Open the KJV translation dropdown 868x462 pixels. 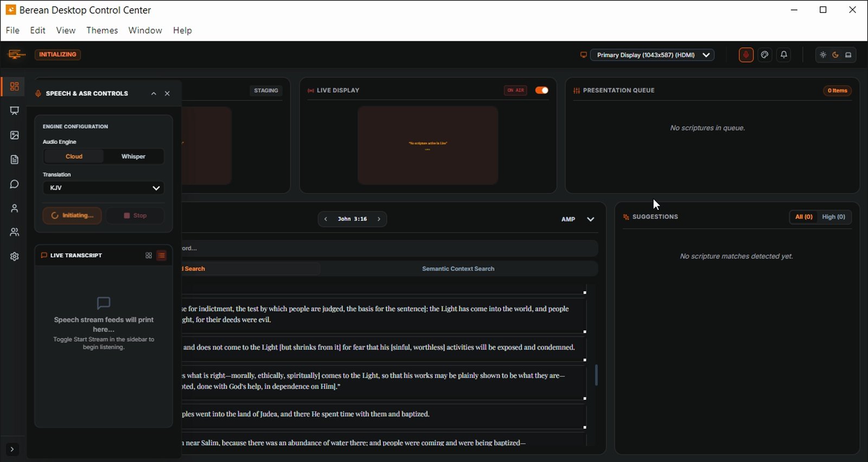(103, 188)
